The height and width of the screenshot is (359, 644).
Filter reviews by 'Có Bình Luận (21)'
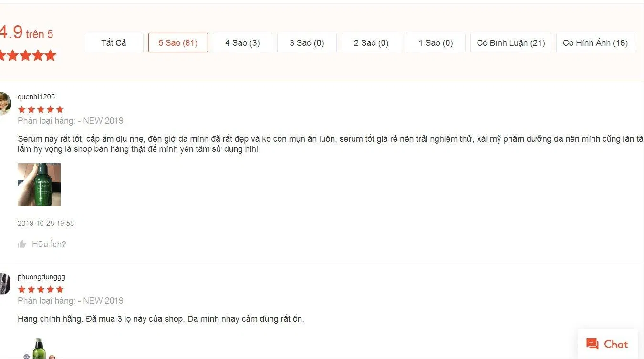[x=510, y=42]
